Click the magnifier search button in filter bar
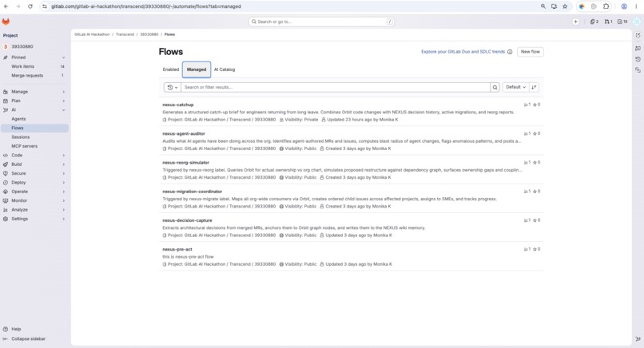This screenshot has height=348, width=644. pyautogui.click(x=495, y=88)
